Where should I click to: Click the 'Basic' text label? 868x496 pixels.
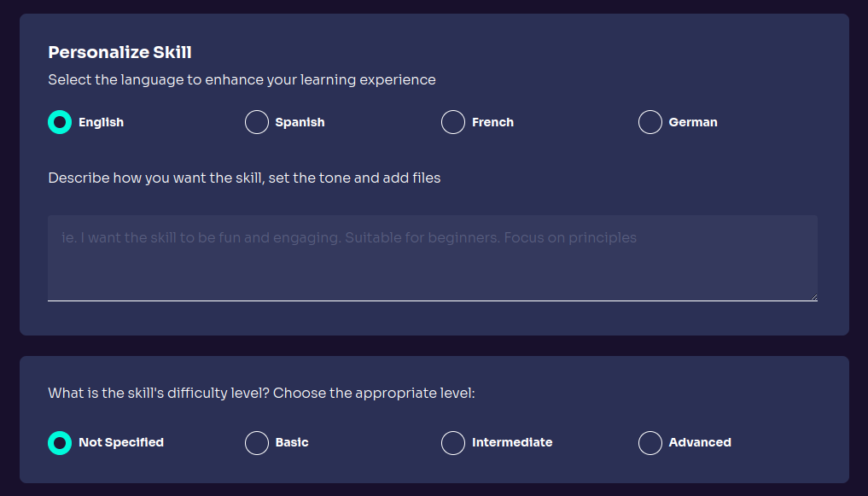(292, 442)
